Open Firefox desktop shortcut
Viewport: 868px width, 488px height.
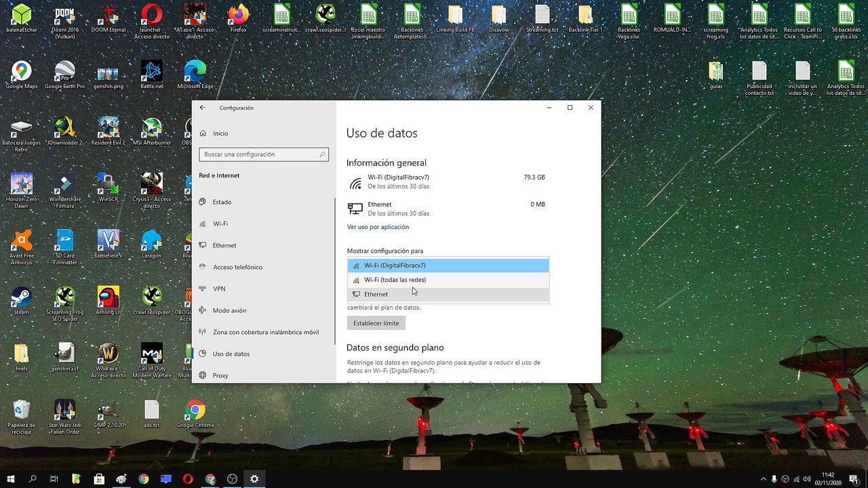238,18
